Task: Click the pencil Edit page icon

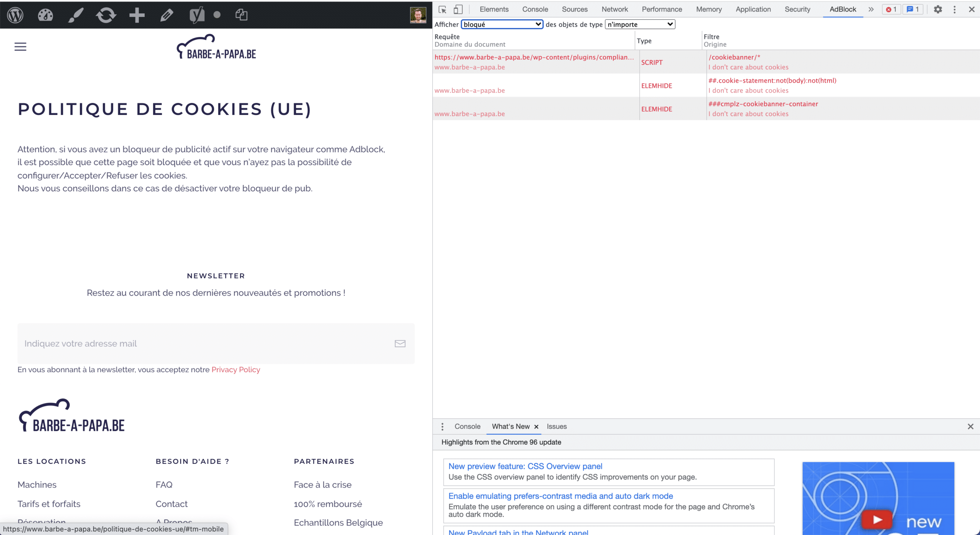Action: point(167,15)
